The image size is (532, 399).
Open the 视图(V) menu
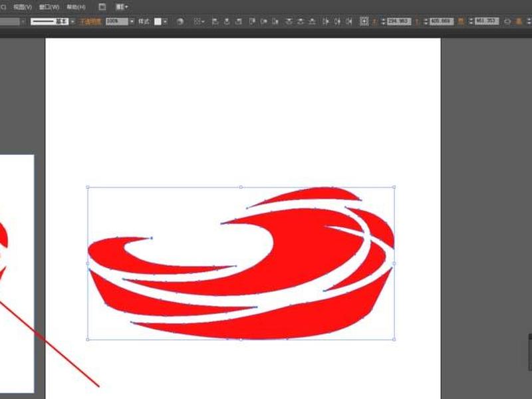[x=23, y=7]
